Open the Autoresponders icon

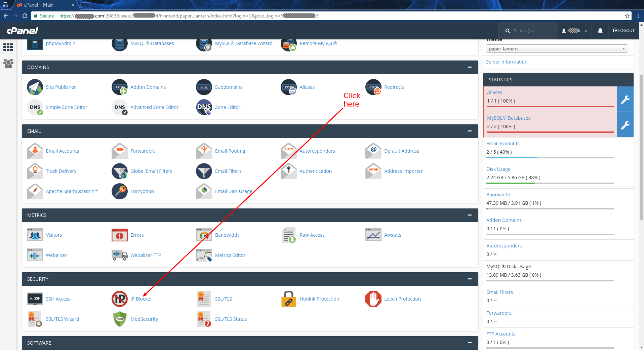[x=289, y=151]
